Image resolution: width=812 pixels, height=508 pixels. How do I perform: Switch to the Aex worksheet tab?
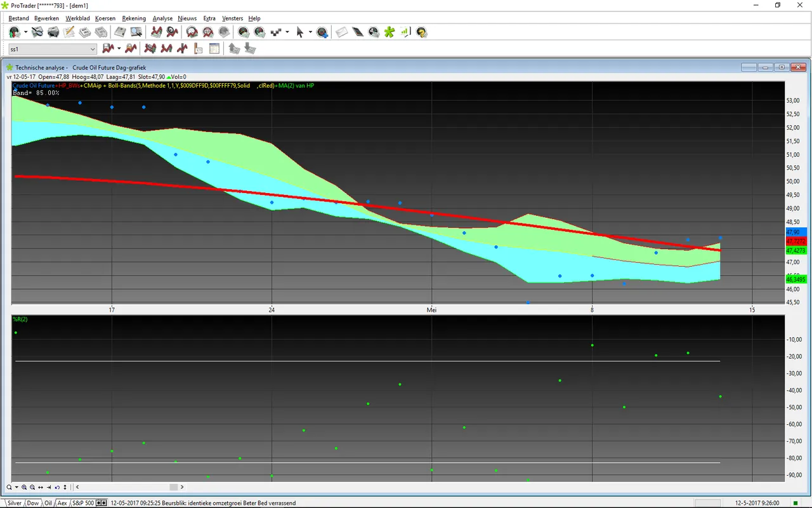tap(62, 503)
